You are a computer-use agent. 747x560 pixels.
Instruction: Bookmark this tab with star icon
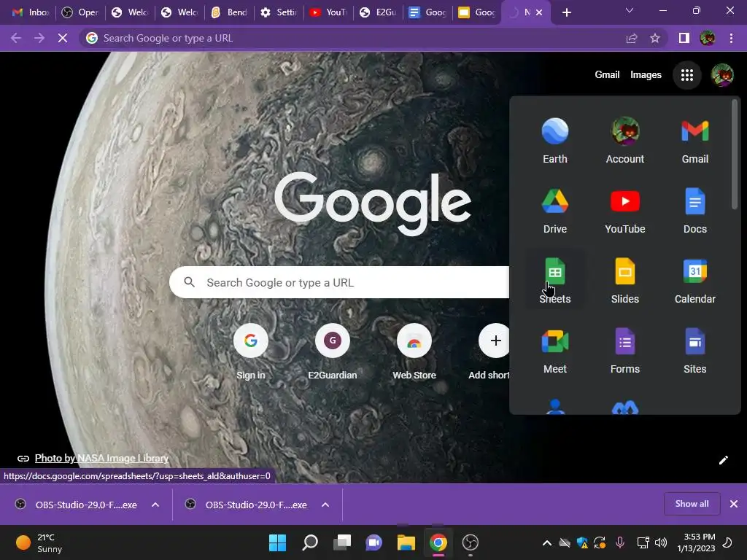click(x=655, y=38)
